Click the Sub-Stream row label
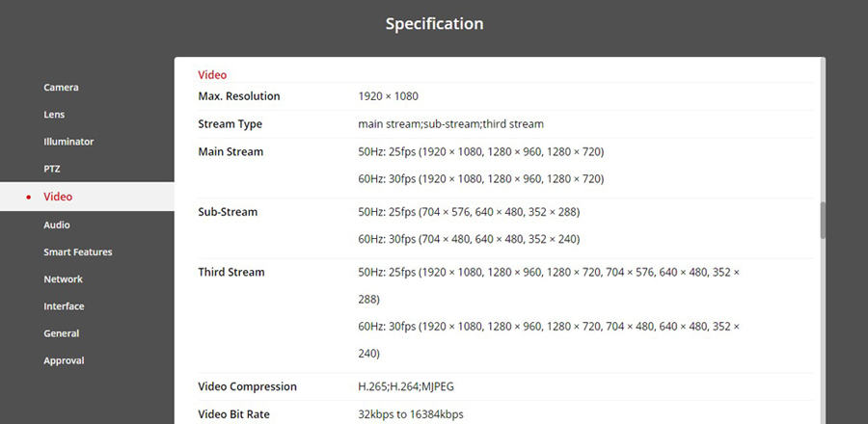The image size is (868, 424). pos(228,212)
